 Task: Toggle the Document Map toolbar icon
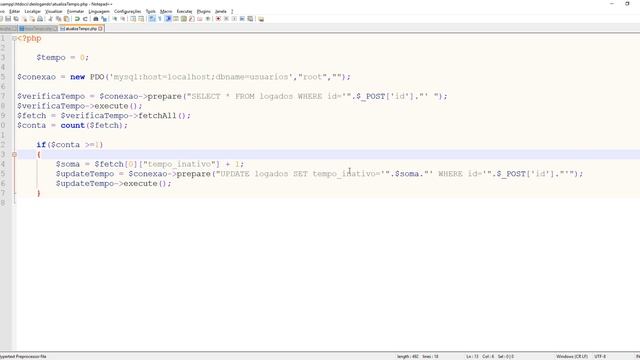point(184,19)
